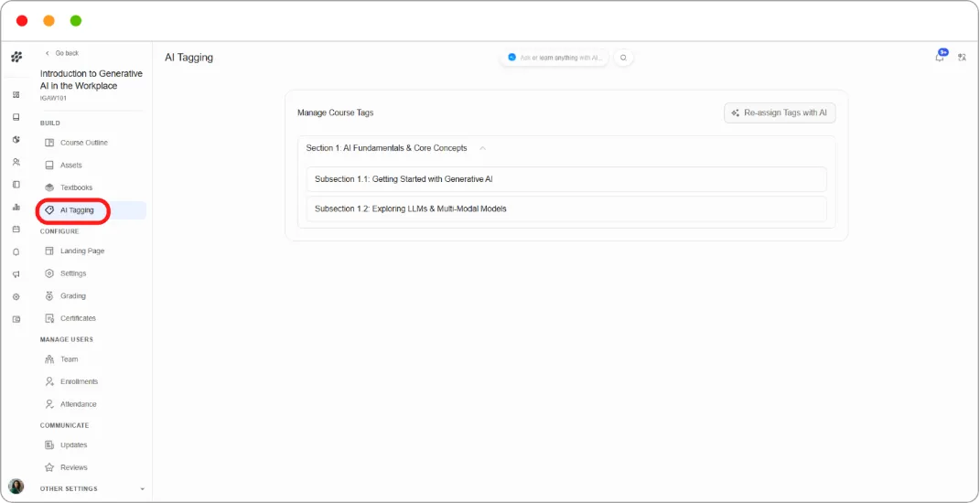
Task: Click the app logo in the left rail
Action: [x=16, y=57]
